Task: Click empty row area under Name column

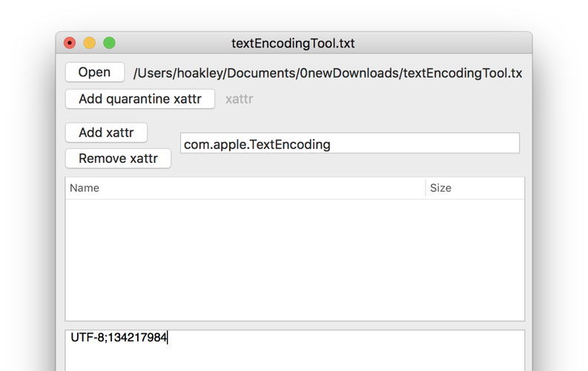Action: click(245, 259)
